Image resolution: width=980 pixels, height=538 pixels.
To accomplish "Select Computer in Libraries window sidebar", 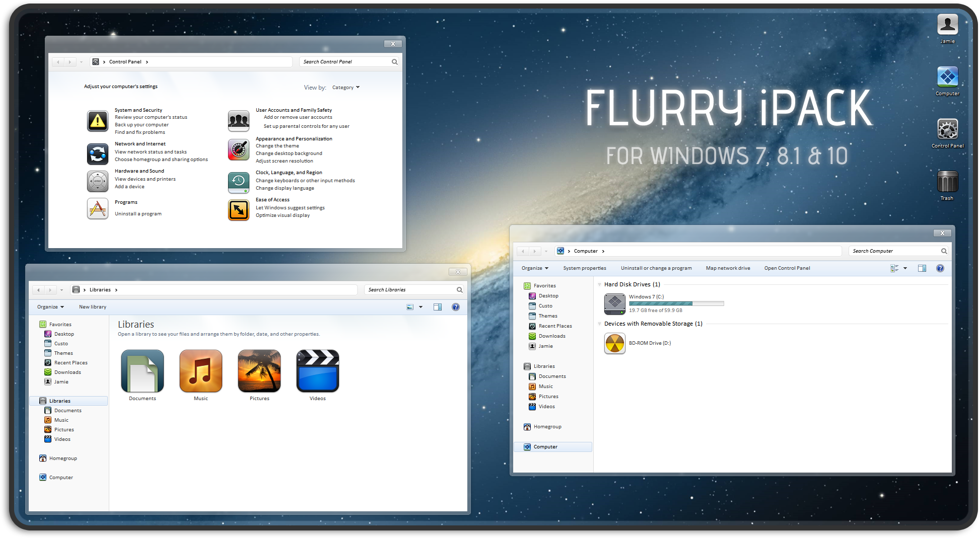I will [x=61, y=478].
